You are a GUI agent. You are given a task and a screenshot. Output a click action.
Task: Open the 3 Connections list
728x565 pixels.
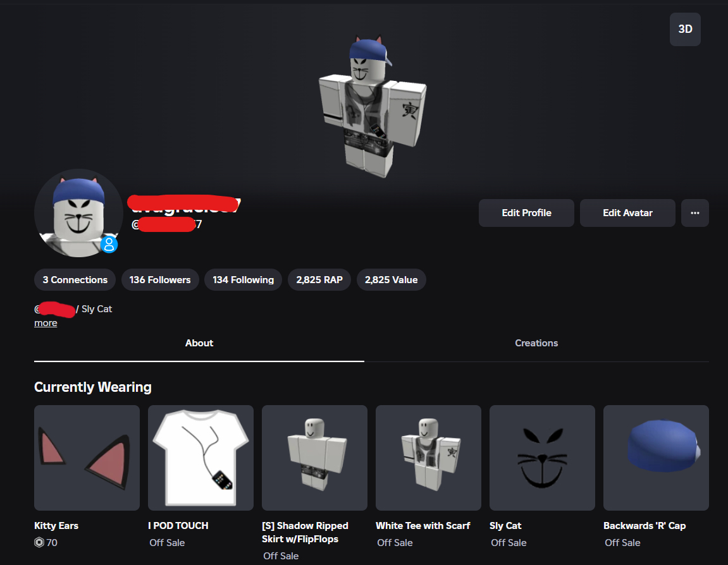(x=75, y=280)
